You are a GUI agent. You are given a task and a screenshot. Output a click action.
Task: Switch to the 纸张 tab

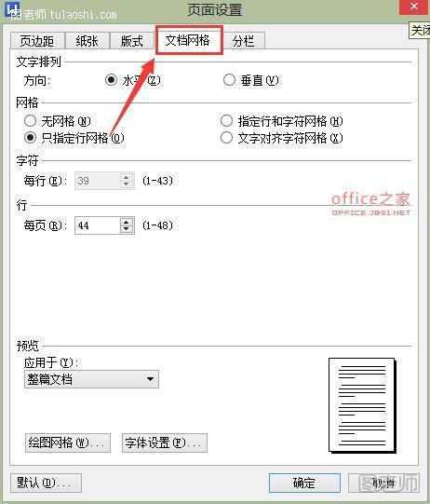[87, 41]
